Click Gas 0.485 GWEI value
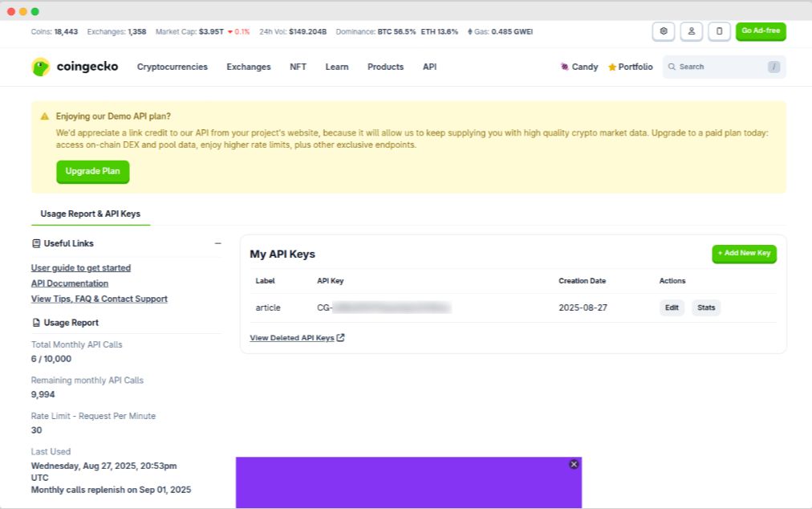The image size is (812, 509). pyautogui.click(x=512, y=31)
